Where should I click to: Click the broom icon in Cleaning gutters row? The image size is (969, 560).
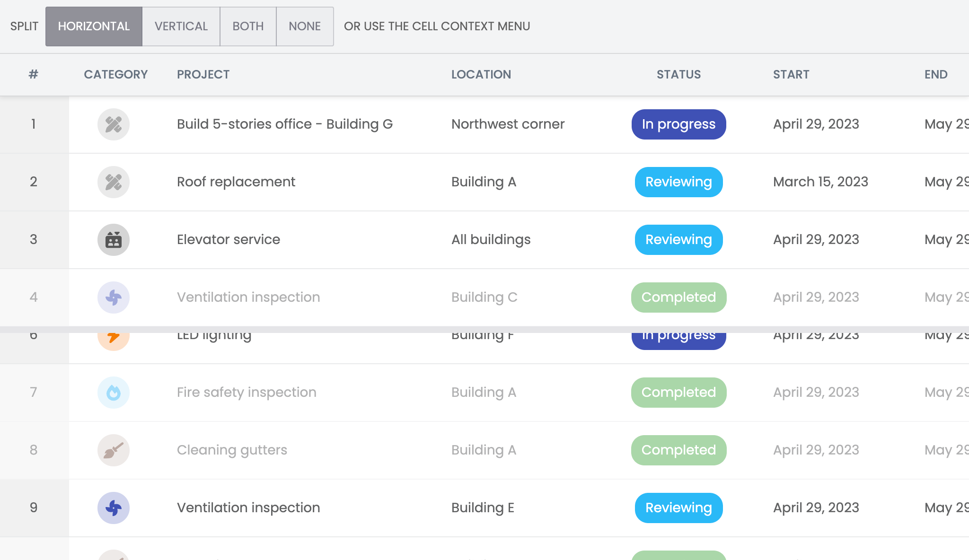114,450
